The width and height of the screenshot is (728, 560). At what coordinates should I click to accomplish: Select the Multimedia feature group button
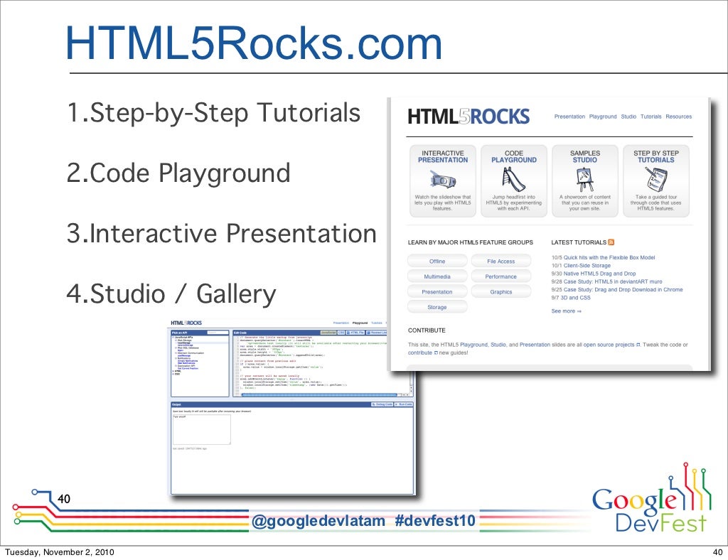point(437,276)
